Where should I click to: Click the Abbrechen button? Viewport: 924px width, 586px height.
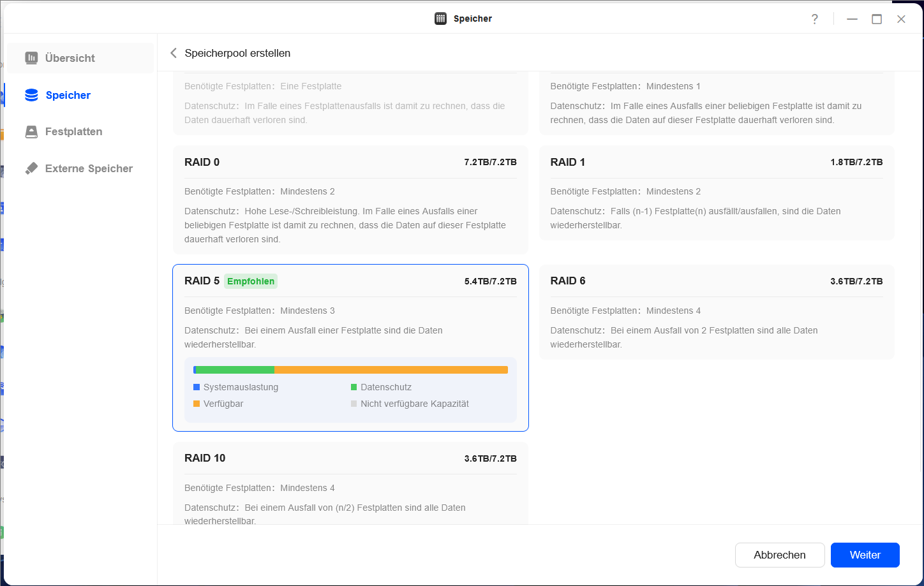click(x=779, y=555)
